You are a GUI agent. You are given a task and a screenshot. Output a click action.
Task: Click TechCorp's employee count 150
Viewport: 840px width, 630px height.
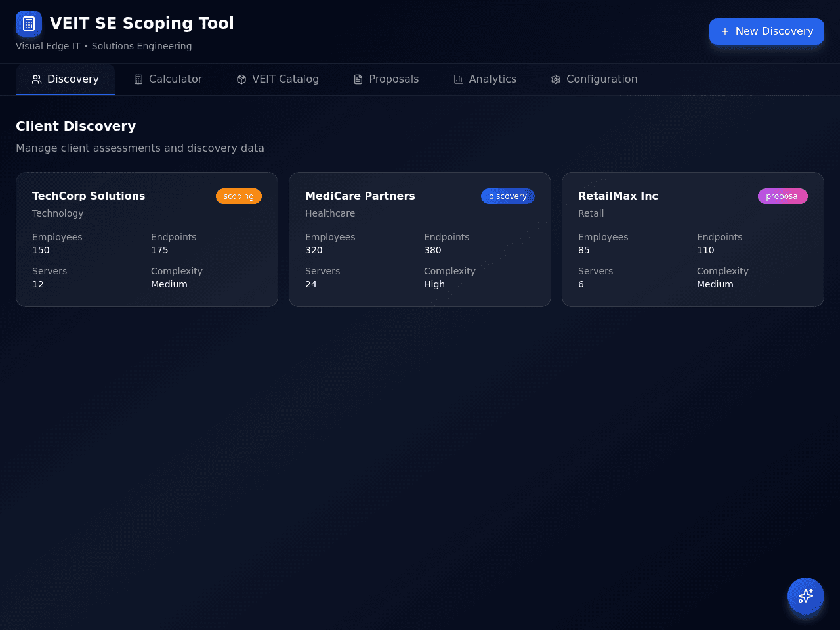point(41,250)
